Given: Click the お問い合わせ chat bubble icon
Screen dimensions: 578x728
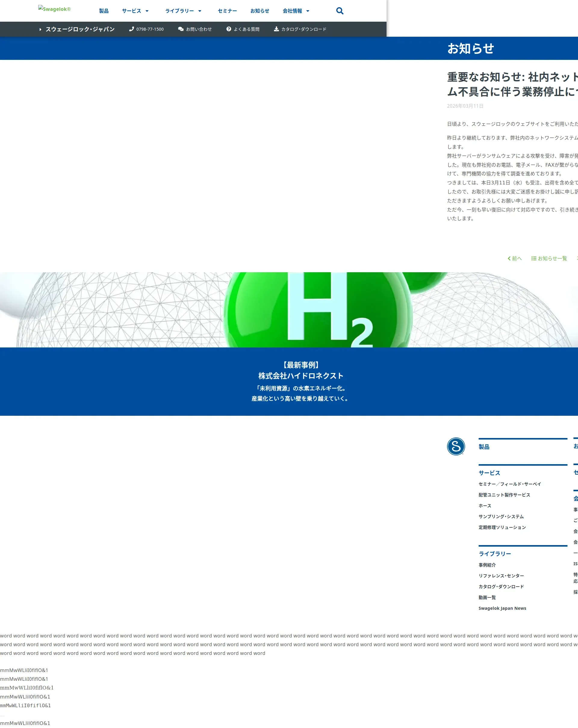Looking at the screenshot, I should (181, 29).
